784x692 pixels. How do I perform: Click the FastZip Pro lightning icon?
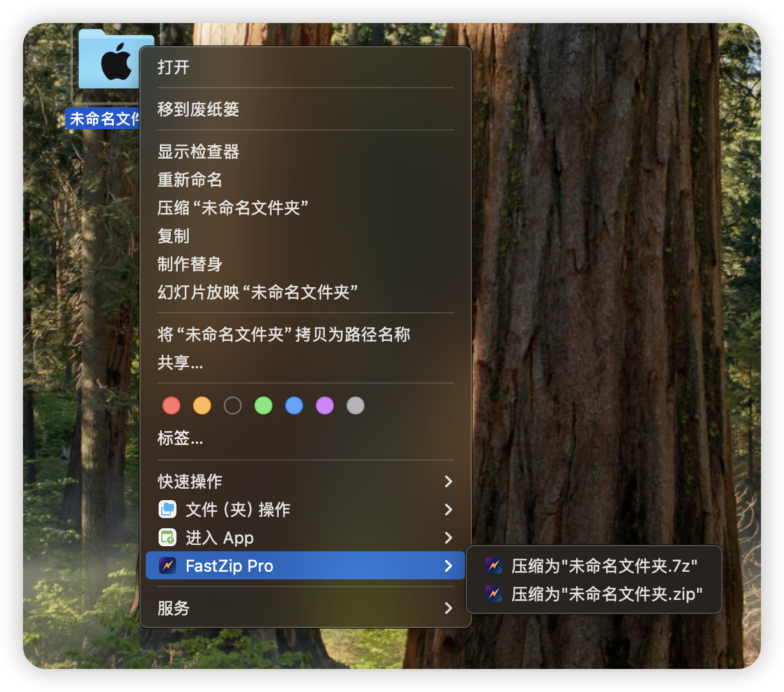[x=168, y=566]
